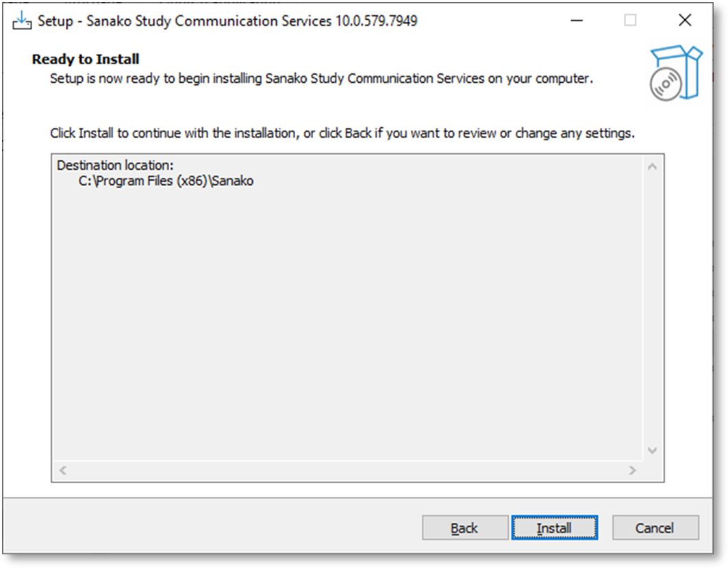Click the right arrow of horizontal scrollbar

click(x=632, y=471)
